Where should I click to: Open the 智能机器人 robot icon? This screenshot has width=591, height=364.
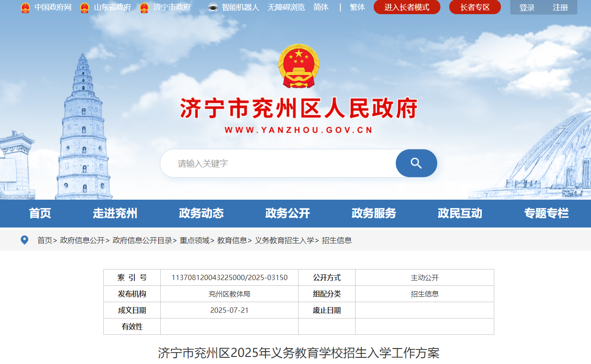(x=213, y=8)
